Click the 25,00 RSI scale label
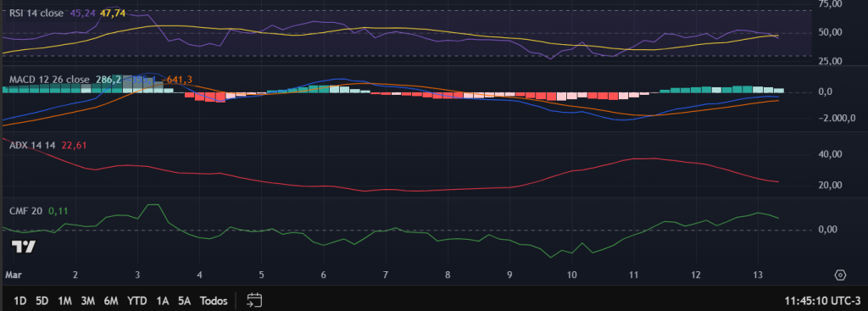 coord(830,60)
